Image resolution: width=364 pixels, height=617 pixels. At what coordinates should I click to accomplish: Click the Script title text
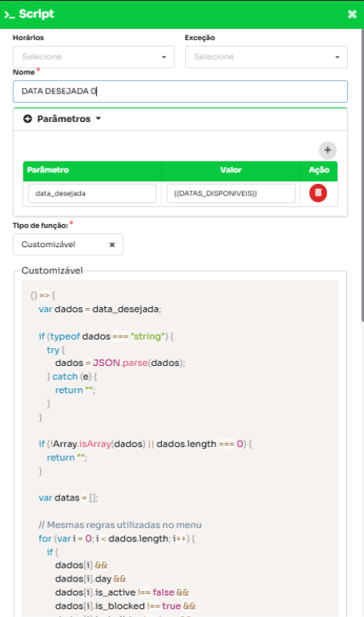[x=36, y=14]
